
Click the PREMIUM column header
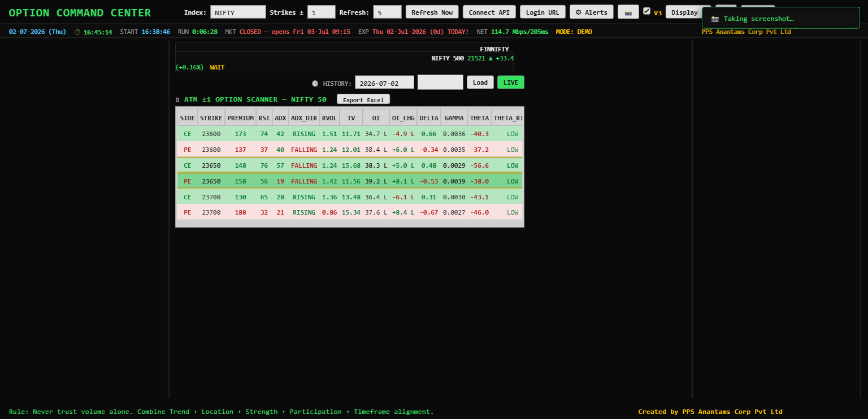click(x=241, y=118)
